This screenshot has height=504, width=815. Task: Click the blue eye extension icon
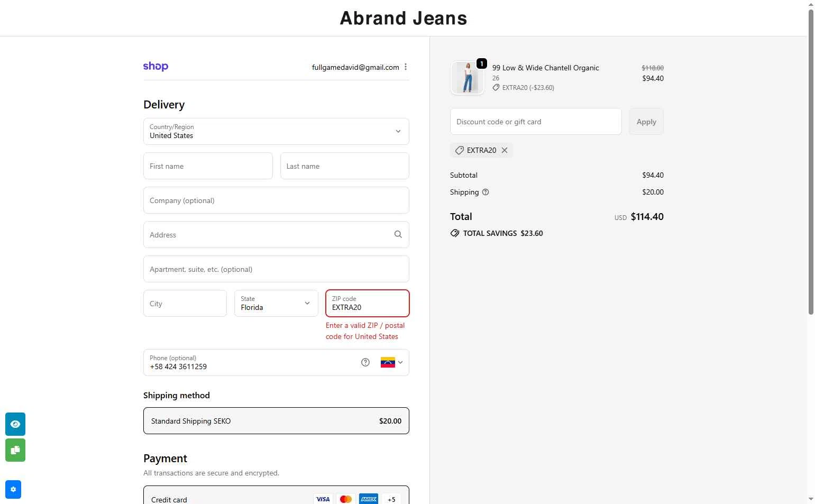tap(15, 424)
